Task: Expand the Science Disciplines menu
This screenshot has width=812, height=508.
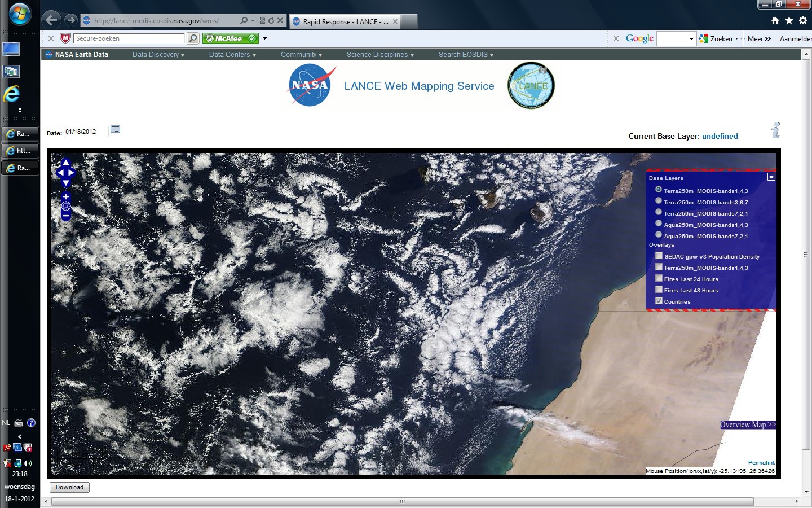Action: tap(380, 55)
